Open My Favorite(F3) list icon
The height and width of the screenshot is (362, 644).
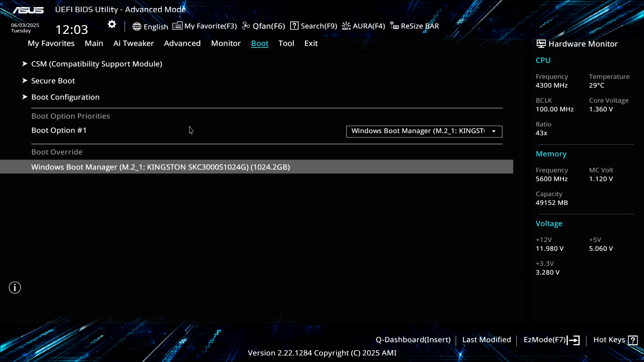177,26
